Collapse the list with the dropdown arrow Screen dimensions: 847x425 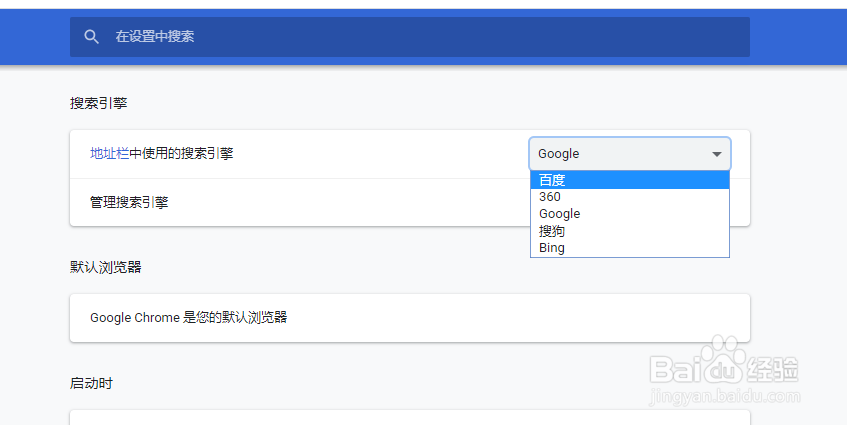[x=716, y=154]
